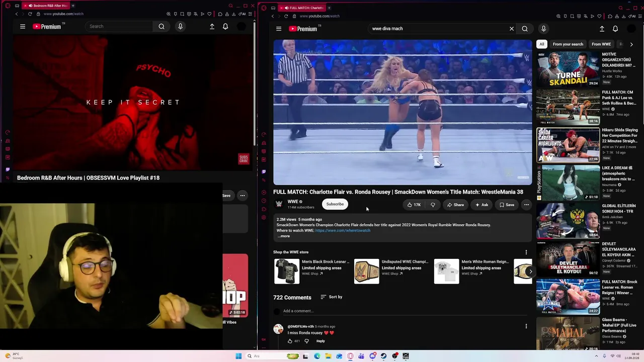
Task: Open the guide menu in the left YouTube window
Action: [23, 26]
